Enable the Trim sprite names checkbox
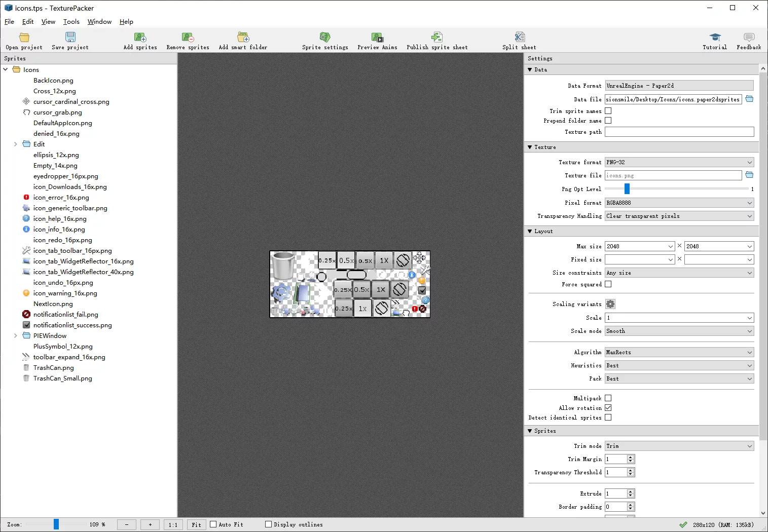This screenshot has width=768, height=532. [x=608, y=111]
